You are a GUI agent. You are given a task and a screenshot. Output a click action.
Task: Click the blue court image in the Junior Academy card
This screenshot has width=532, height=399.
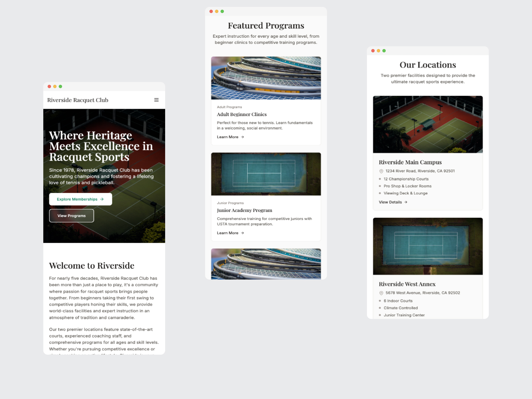[266, 174]
